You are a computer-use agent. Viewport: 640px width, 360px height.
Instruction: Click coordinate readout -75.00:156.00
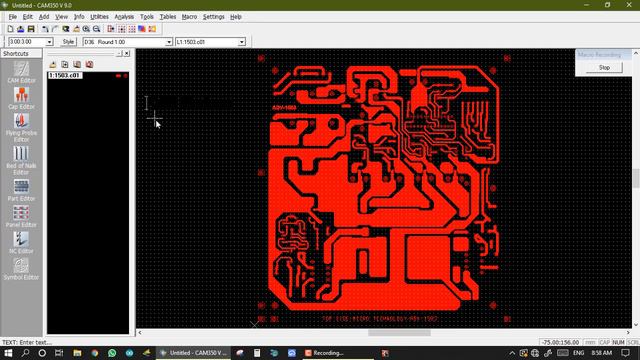(x=560, y=342)
